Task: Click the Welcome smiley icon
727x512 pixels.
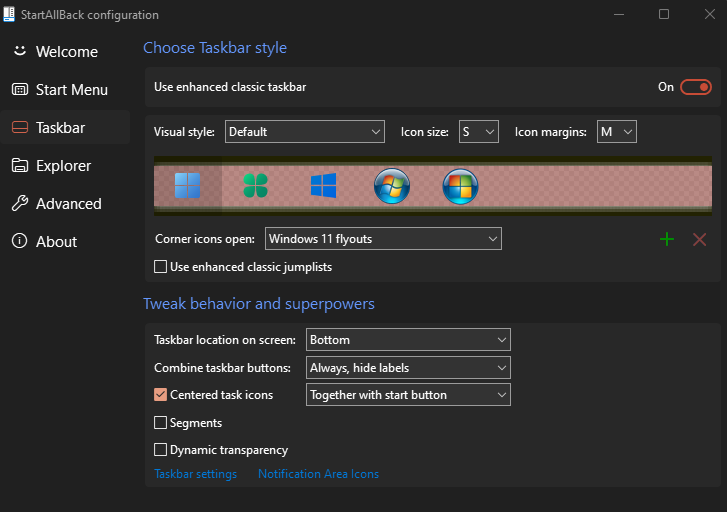Action: [x=19, y=51]
